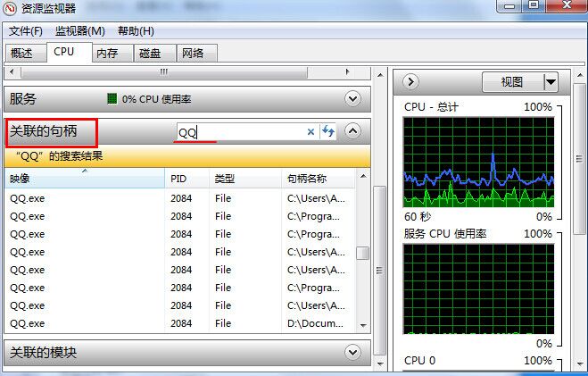
Task: Open the 监视器(M) menu
Action: tap(80, 30)
